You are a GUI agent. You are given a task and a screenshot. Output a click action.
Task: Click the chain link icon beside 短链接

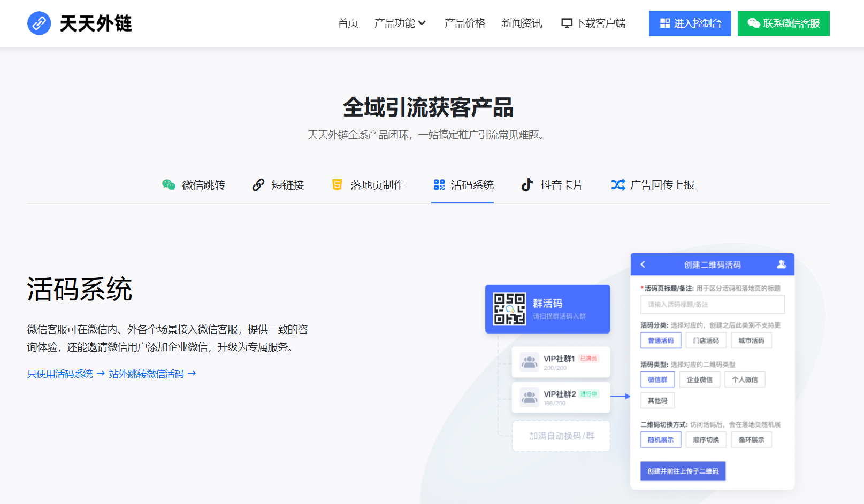(x=258, y=185)
